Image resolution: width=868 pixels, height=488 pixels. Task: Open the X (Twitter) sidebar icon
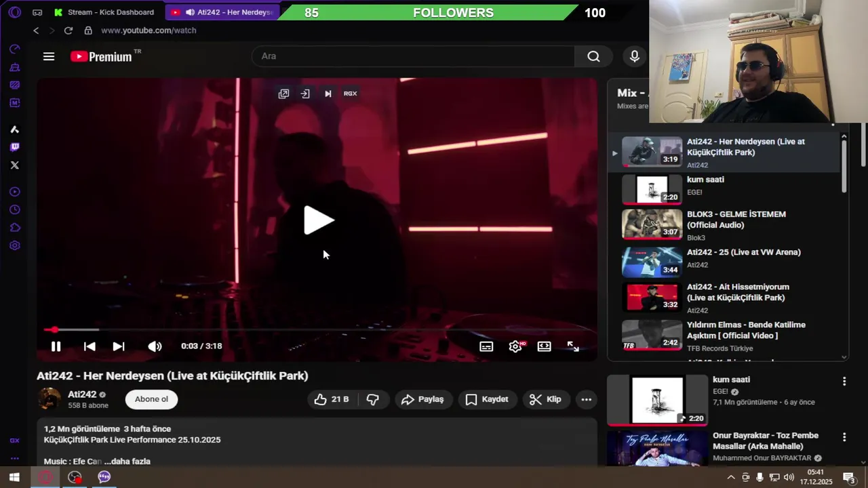15,165
